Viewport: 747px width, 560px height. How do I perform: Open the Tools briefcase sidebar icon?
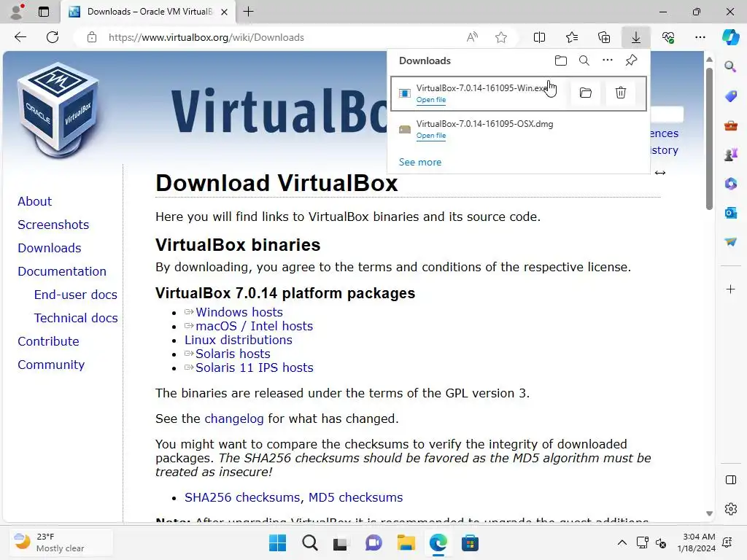[x=730, y=125]
